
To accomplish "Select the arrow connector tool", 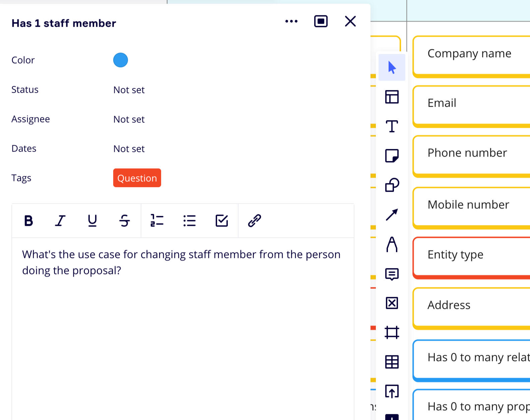I will (x=392, y=215).
